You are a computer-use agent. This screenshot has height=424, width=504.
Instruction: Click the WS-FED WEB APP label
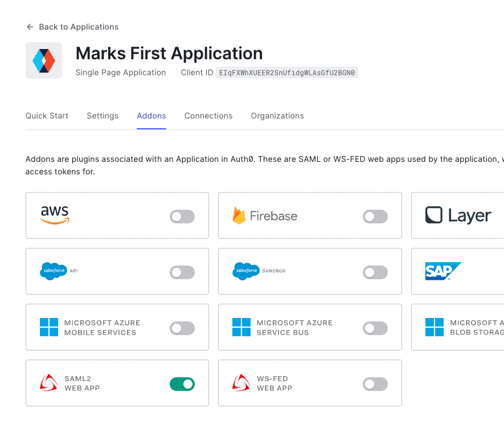[x=274, y=384]
